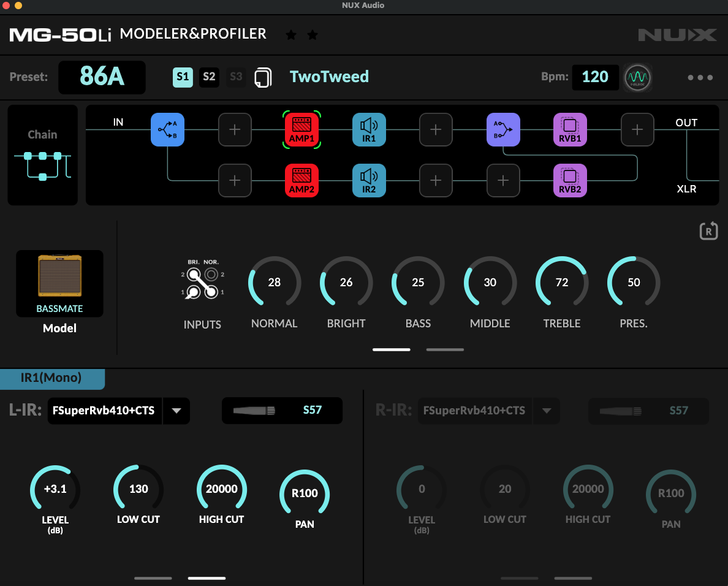
Task: Click the Bpm 120 field
Action: pyautogui.click(x=595, y=77)
